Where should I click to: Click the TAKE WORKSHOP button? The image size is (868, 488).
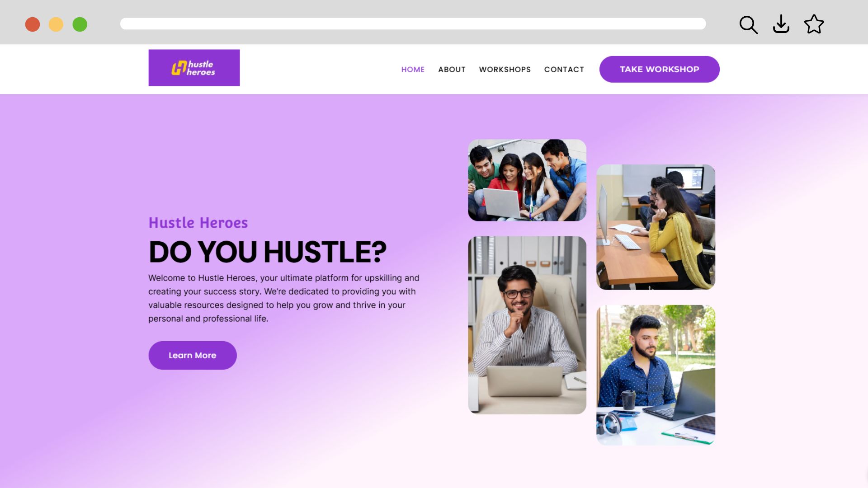[x=659, y=69]
